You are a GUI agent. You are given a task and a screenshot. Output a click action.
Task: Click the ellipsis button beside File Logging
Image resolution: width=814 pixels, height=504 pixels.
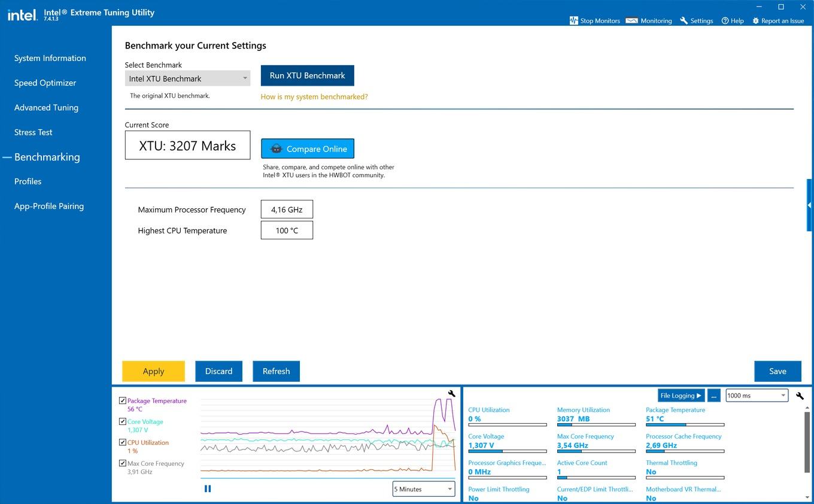click(713, 396)
